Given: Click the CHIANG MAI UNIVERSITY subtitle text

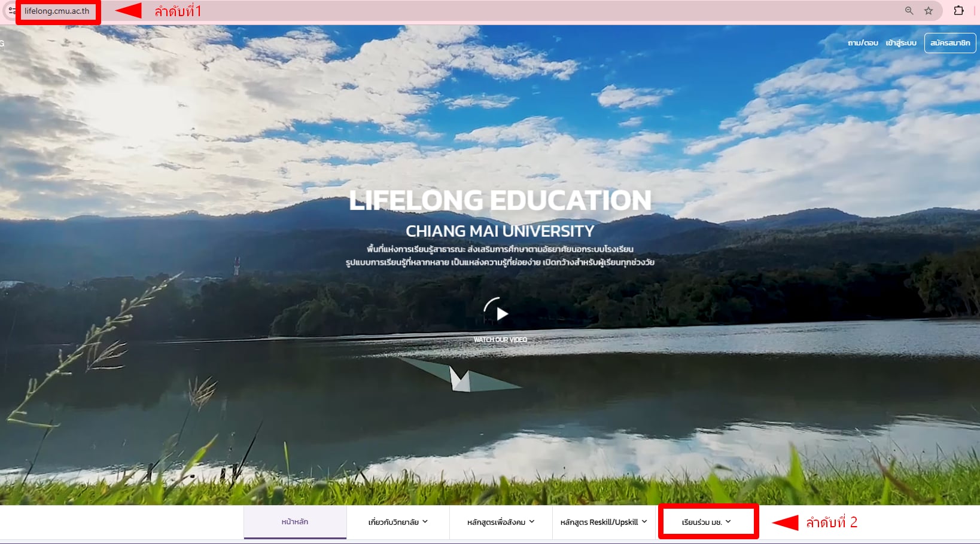Looking at the screenshot, I should [x=500, y=231].
